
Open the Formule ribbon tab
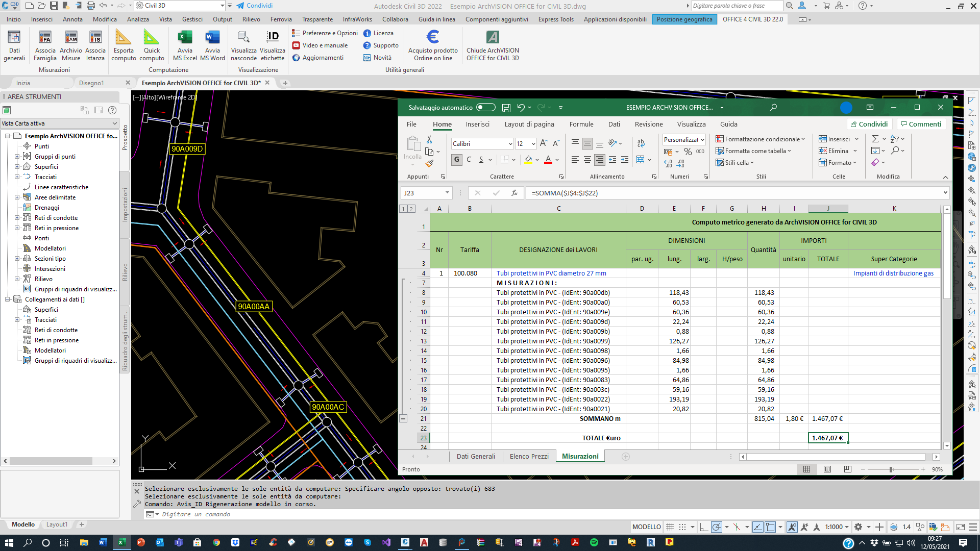pos(581,124)
